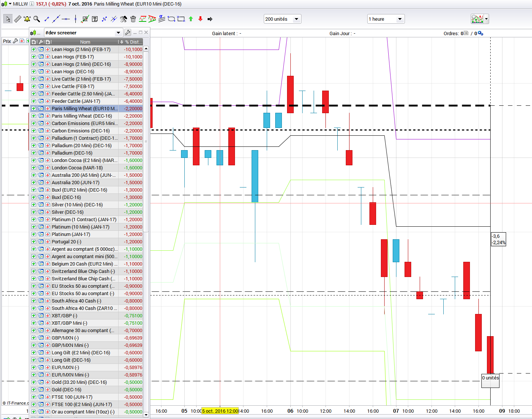
Task: Click the red arrow column header in screener
Action: (48, 42)
